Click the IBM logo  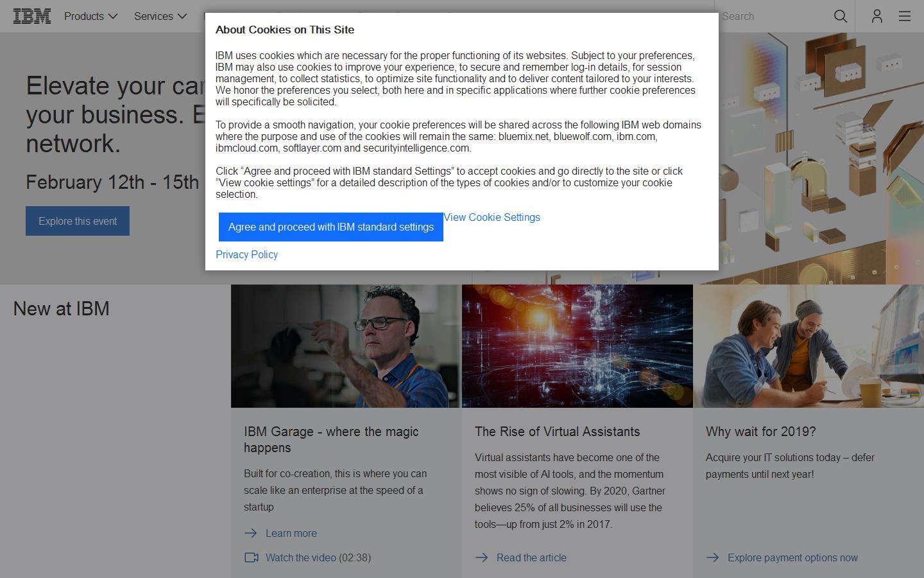coord(32,16)
